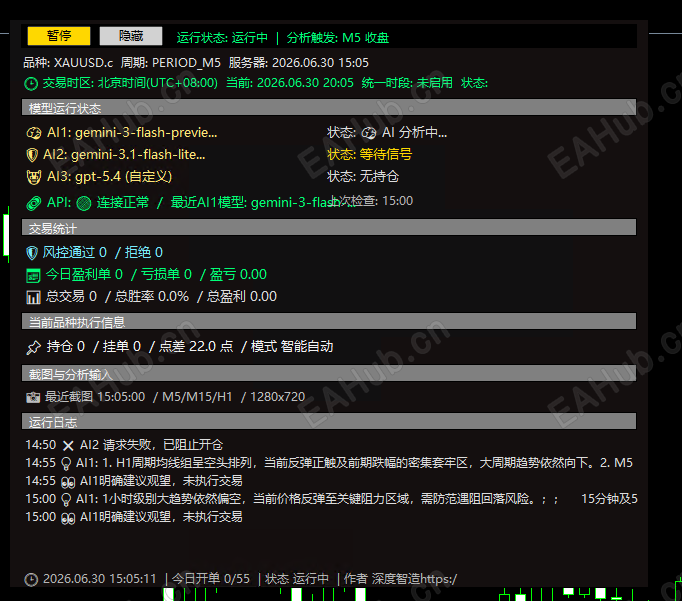682x601 pixels.
Task: Click the brain icon before AI 分析中
Action: [369, 133]
